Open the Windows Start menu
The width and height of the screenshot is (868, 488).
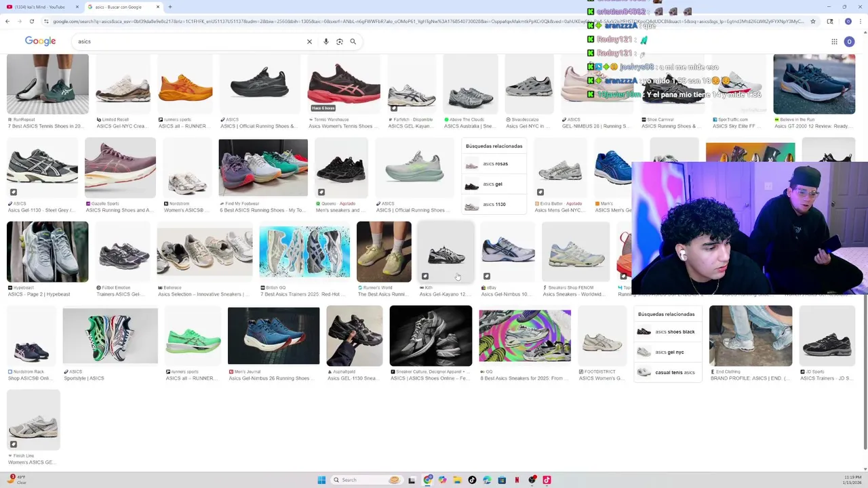(x=321, y=480)
